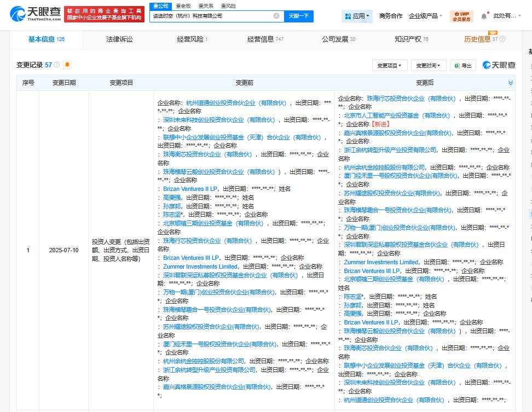532x412 pixels.
Task: Open the 应用 dropdown menu
Action: click(x=356, y=16)
